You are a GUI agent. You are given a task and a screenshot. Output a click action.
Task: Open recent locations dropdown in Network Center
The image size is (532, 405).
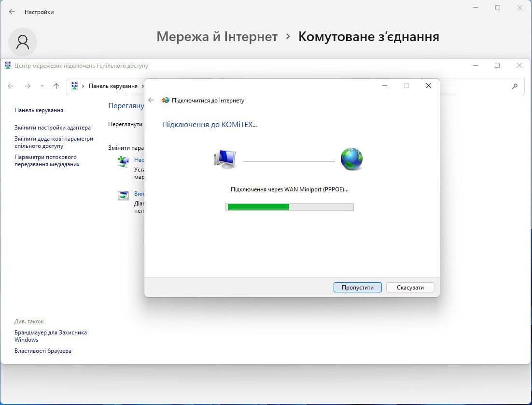[x=42, y=86]
